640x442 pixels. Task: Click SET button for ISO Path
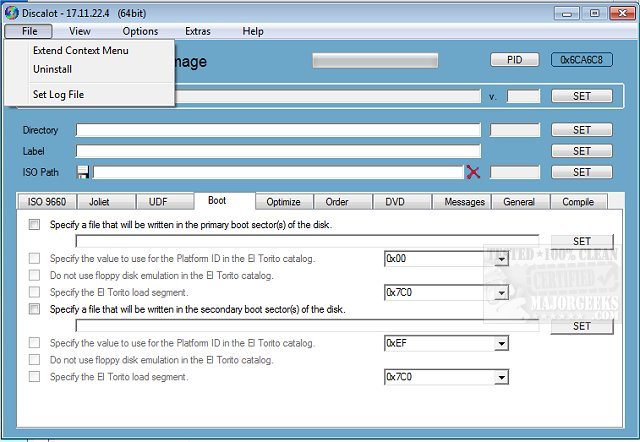582,172
